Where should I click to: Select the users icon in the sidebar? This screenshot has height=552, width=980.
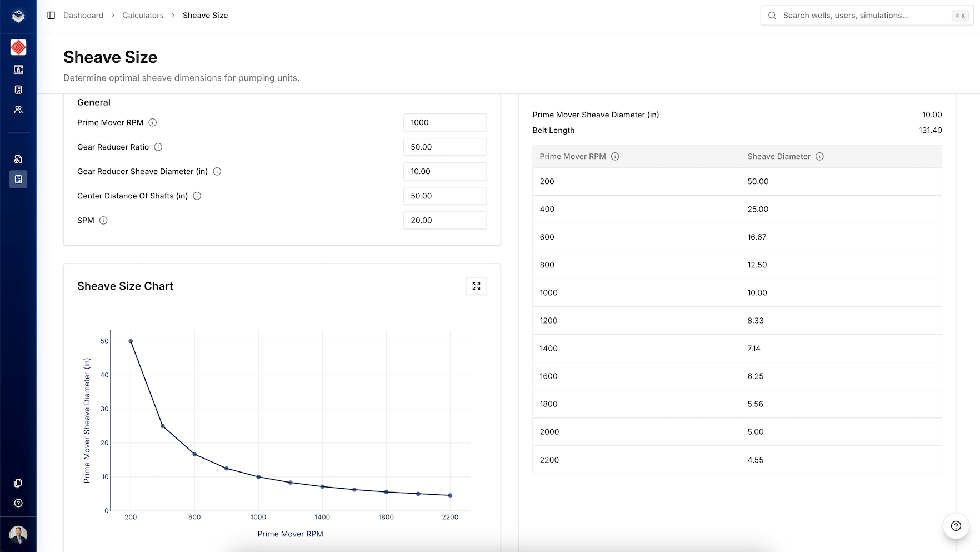pos(18,110)
